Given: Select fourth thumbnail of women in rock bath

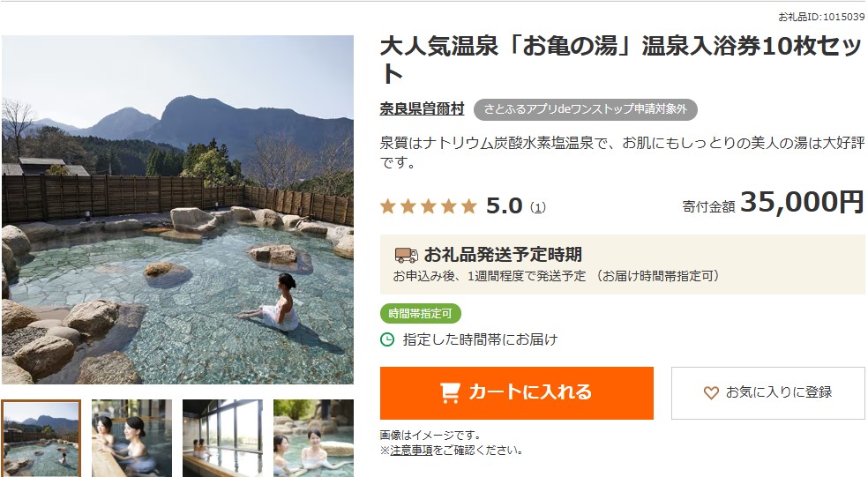Looking at the screenshot, I should click(x=313, y=438).
